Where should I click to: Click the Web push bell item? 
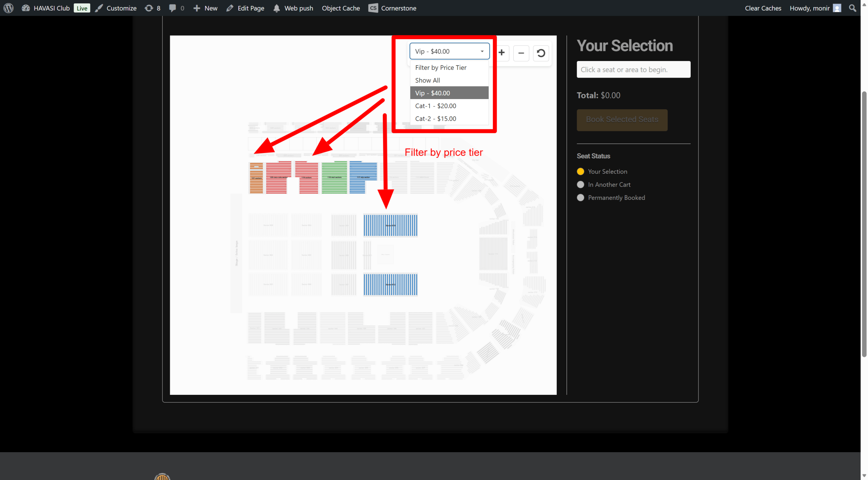[293, 8]
